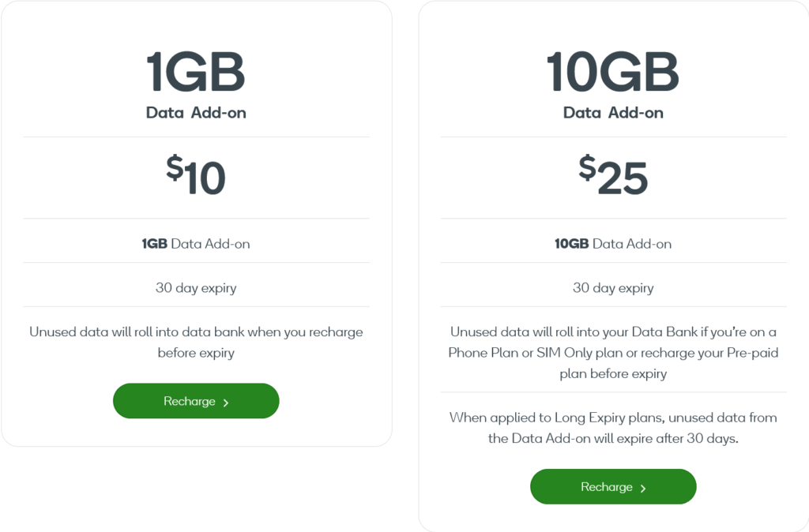Click the 30 day expiry row on the 10GB card
The image size is (809, 532).
(x=613, y=287)
